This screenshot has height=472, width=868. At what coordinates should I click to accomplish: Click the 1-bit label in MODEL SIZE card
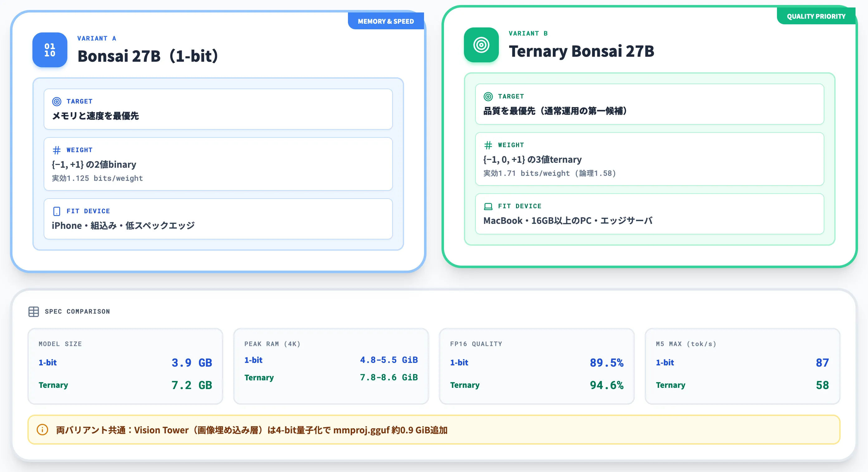tap(47, 363)
